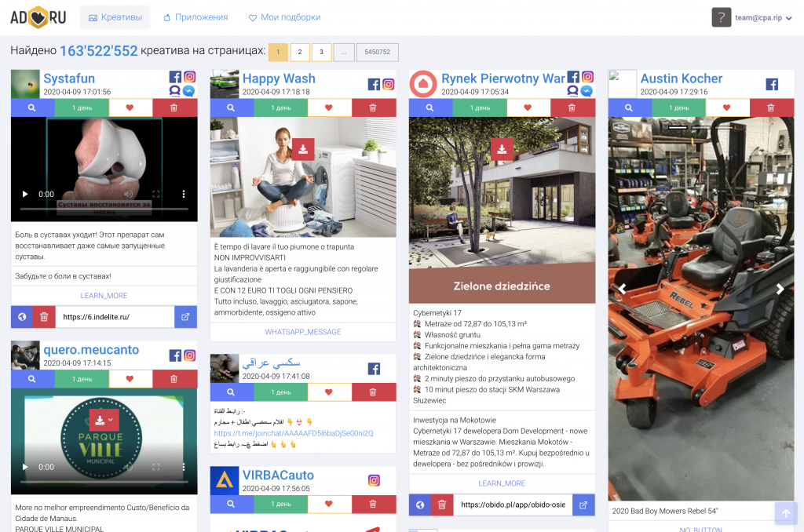Click the search icon on Happy Wash card
Viewport: 804px width, 532px height.
(x=232, y=107)
